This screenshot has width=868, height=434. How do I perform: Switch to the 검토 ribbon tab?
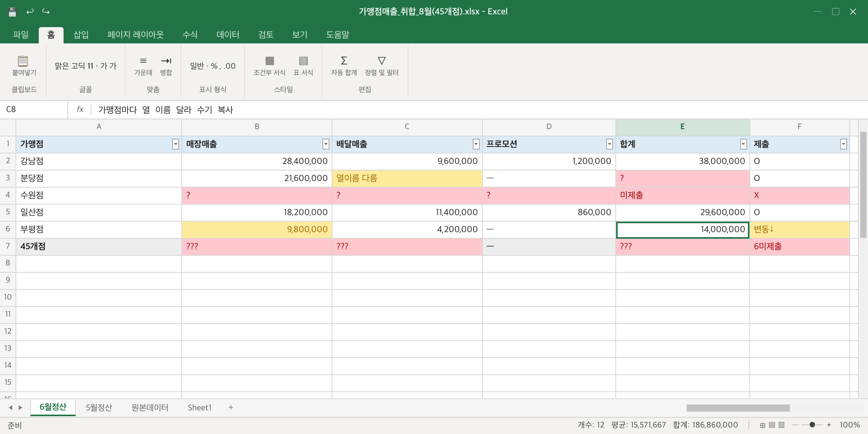[266, 35]
